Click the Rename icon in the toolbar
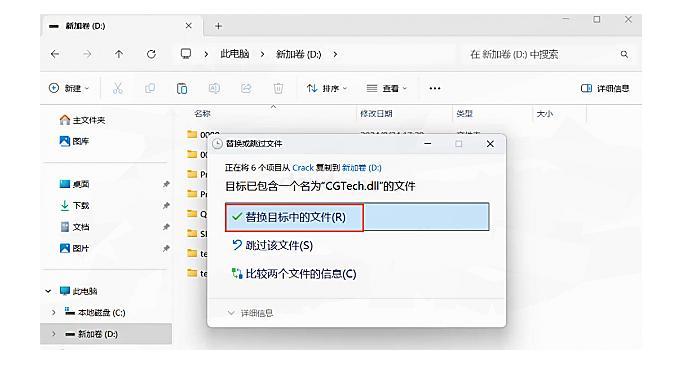Image resolution: width=682 pixels, height=365 pixels. pos(214,88)
